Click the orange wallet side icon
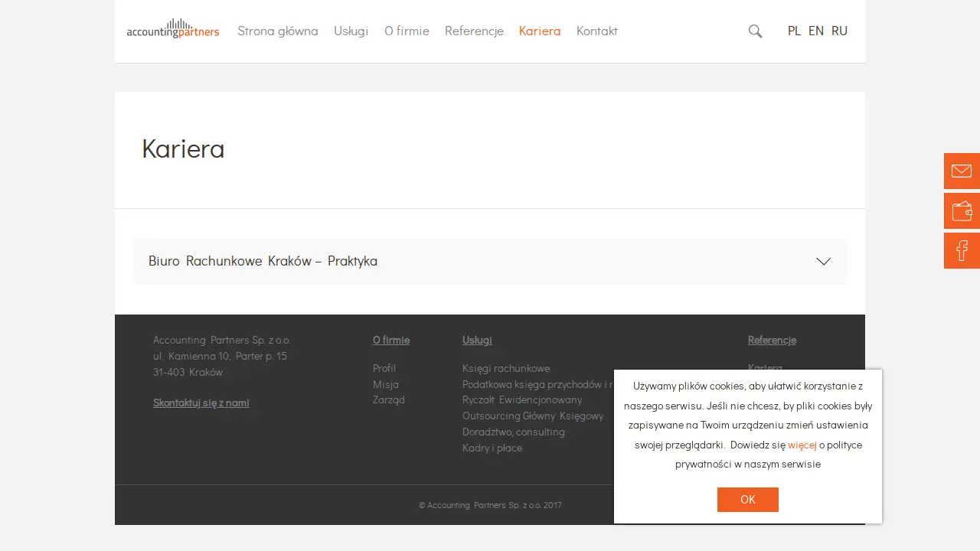The height and width of the screenshot is (551, 980). click(x=962, y=210)
